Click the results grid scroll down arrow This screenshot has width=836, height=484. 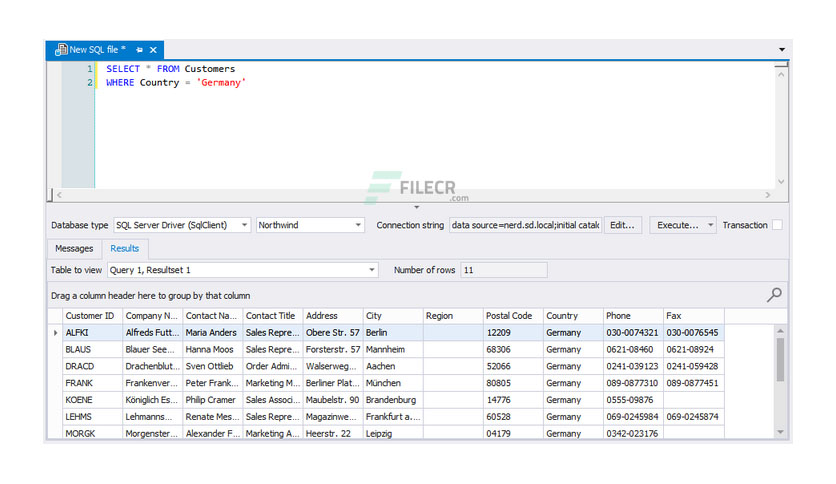click(x=781, y=432)
